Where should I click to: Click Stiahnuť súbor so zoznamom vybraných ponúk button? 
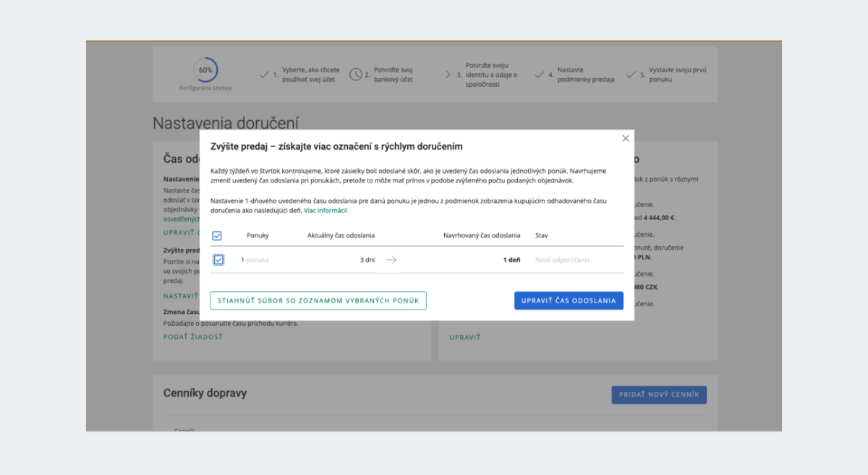click(x=318, y=300)
